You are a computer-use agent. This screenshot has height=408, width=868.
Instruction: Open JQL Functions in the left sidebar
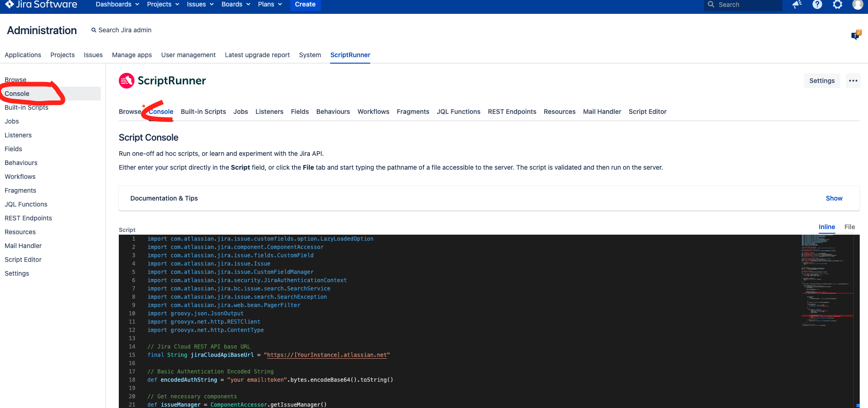click(x=26, y=204)
